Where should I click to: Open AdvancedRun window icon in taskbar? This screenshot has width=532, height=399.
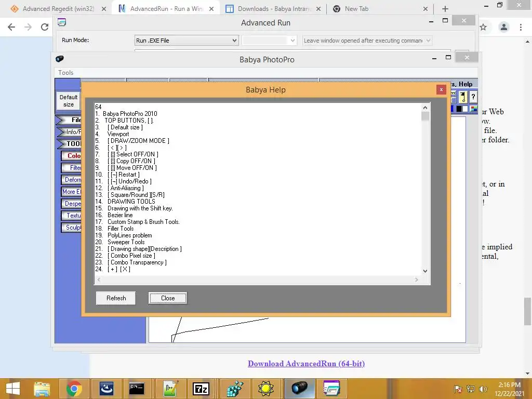click(331, 389)
